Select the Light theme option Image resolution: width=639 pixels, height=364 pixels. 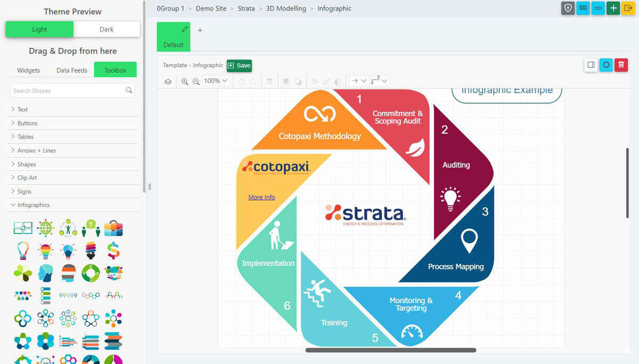pyautogui.click(x=39, y=29)
